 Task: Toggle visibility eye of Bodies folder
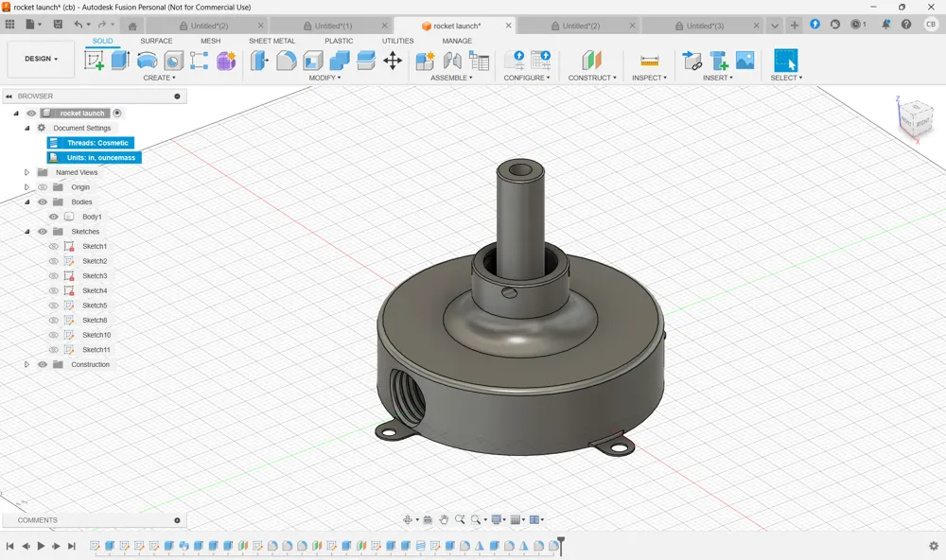(x=43, y=202)
